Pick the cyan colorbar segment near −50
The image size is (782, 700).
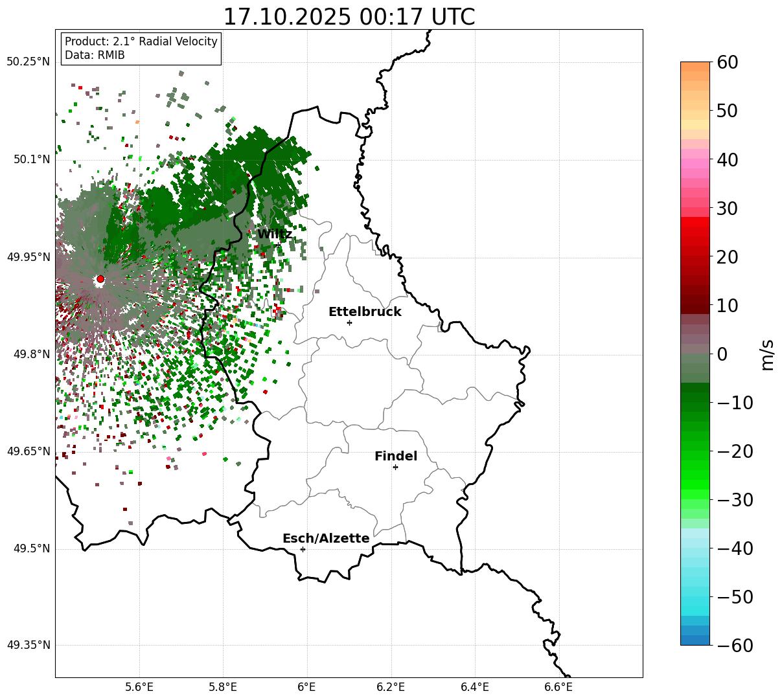pos(695,597)
